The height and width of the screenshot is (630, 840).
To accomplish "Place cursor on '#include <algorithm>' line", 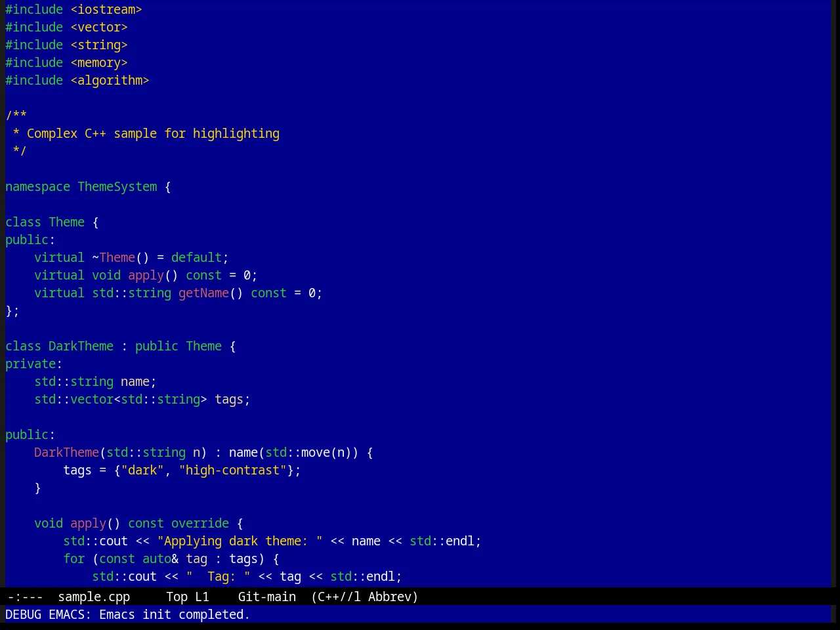I will click(77, 80).
